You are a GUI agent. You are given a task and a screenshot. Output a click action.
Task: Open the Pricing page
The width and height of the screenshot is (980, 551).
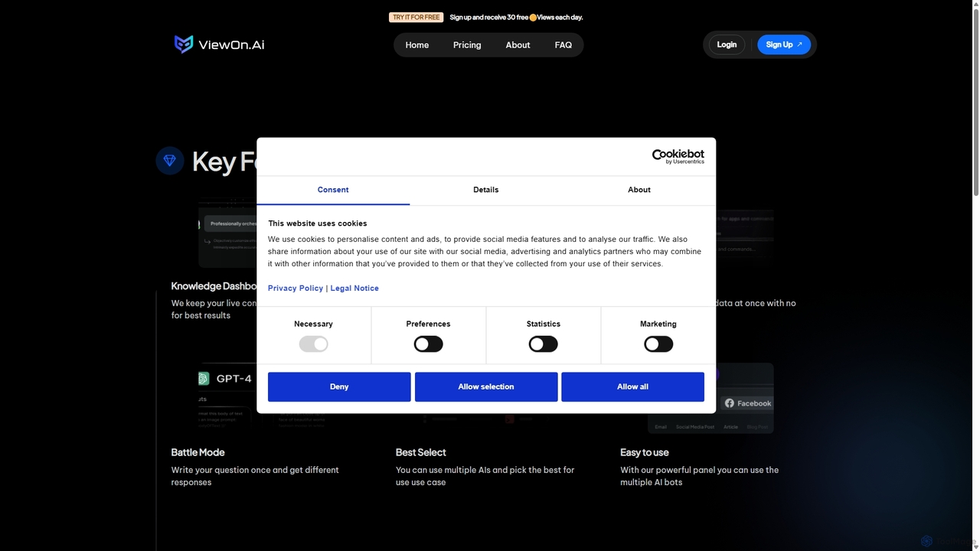467,45
